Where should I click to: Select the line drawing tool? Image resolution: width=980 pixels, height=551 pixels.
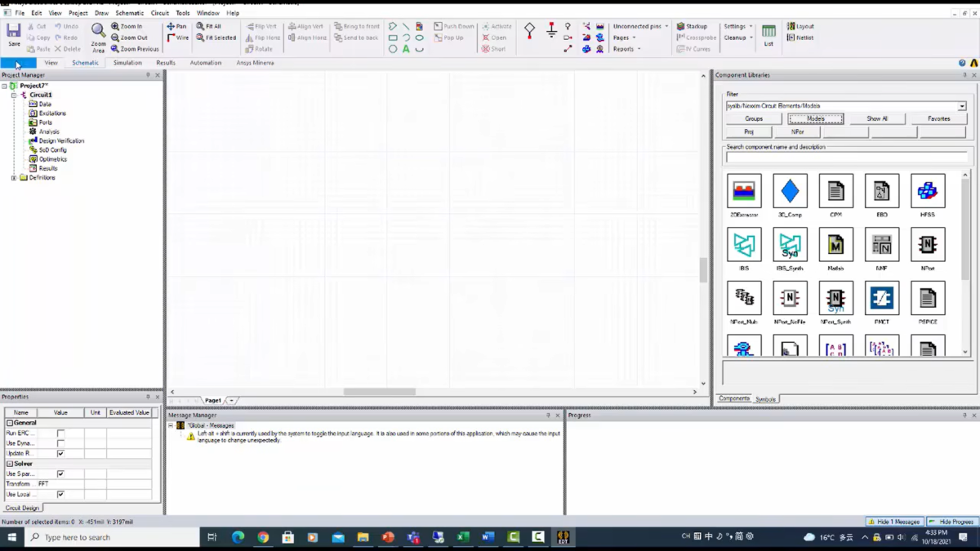click(x=406, y=26)
